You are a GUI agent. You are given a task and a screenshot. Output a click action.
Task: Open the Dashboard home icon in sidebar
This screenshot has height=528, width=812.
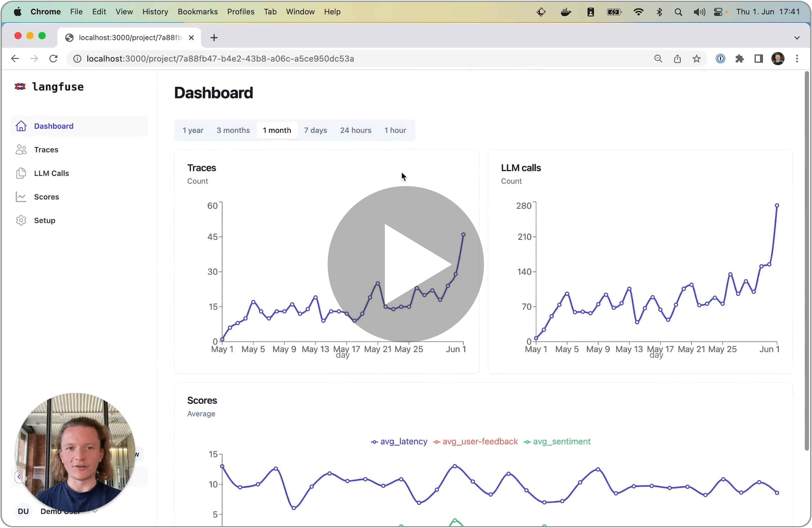tap(21, 126)
